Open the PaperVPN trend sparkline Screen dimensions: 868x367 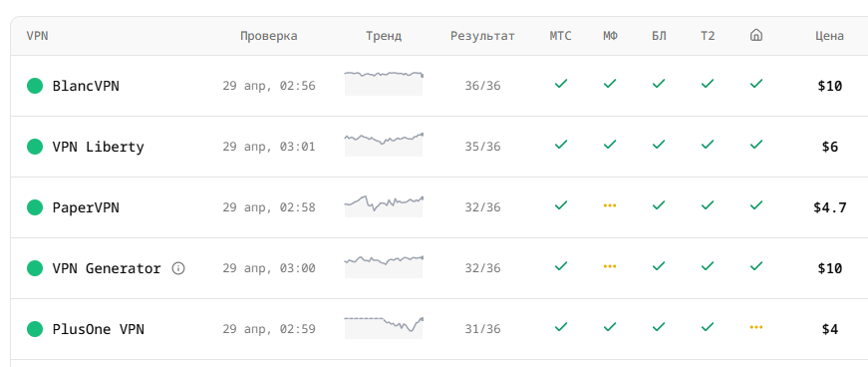[384, 205]
